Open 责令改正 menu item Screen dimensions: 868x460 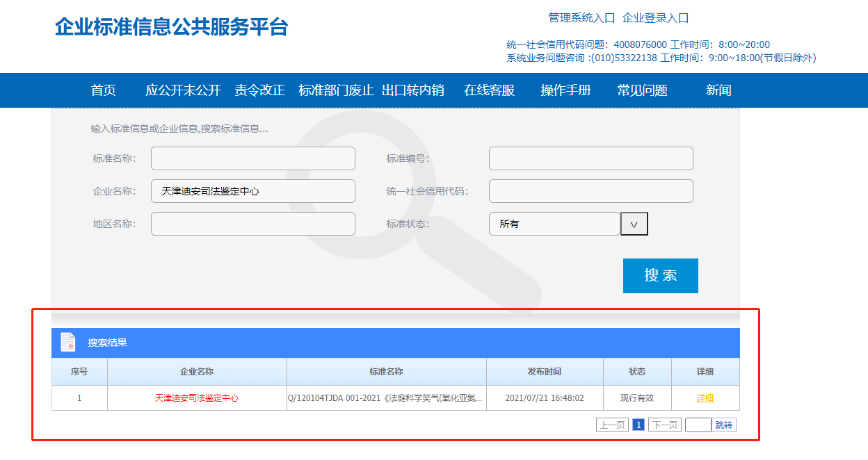(x=259, y=90)
